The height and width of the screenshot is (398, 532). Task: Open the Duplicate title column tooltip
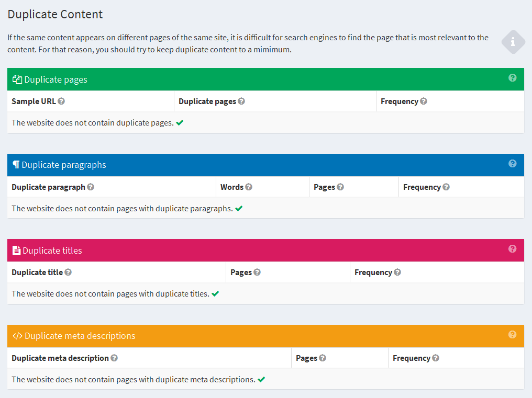(69, 272)
